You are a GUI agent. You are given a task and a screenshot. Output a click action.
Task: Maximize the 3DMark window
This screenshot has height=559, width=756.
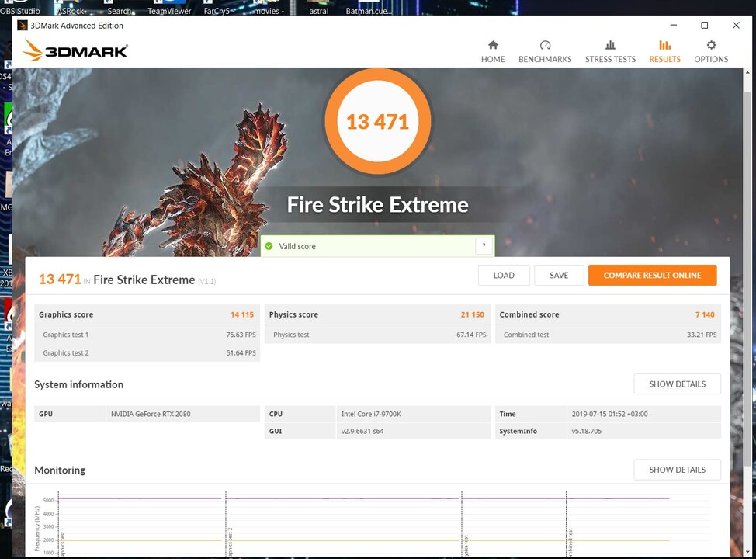[x=705, y=25]
